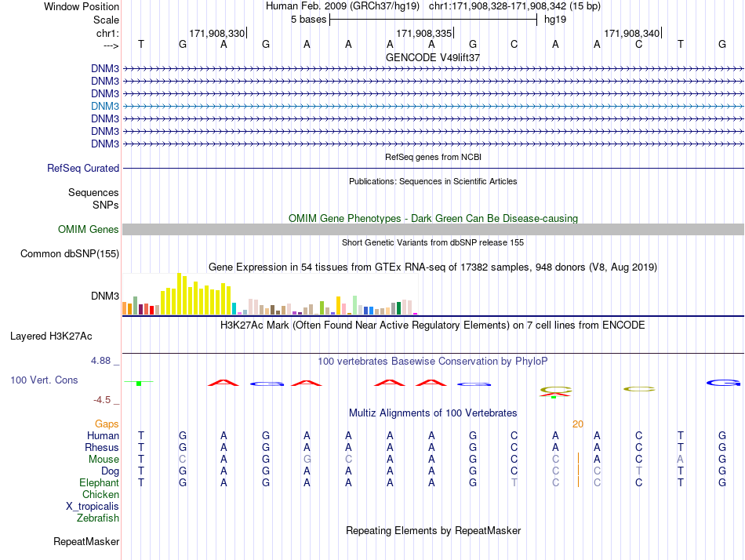Click the RepeatMasker track label
This screenshot has height=560, width=745.
[x=86, y=542]
